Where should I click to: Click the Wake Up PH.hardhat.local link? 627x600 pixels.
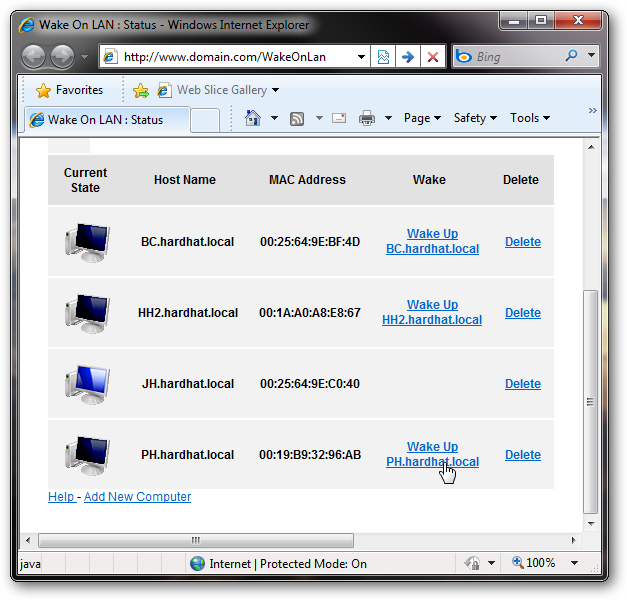[432, 454]
